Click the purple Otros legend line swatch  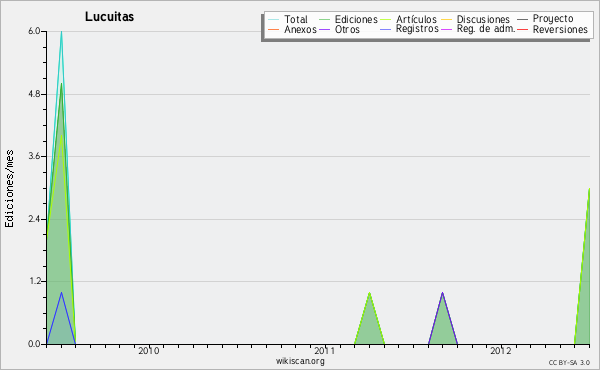tap(324, 29)
